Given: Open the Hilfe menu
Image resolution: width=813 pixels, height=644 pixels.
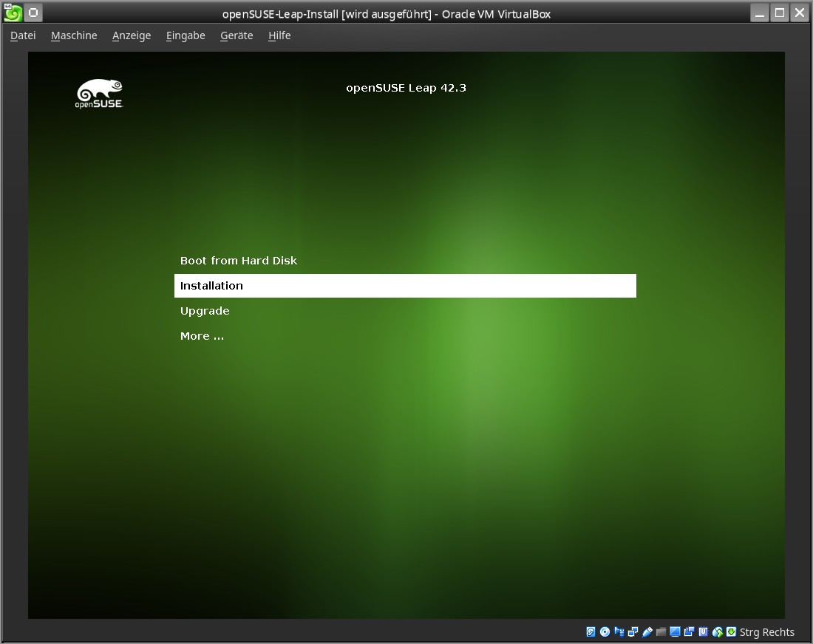Looking at the screenshot, I should [279, 35].
